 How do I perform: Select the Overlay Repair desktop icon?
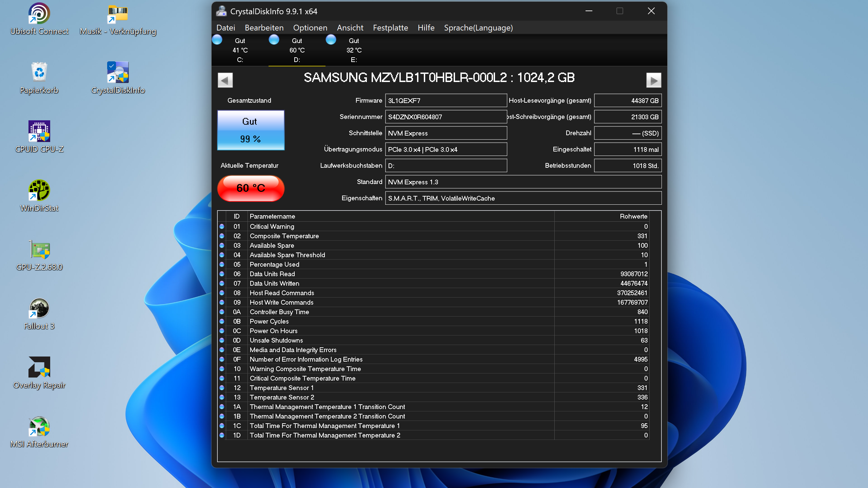tap(39, 373)
